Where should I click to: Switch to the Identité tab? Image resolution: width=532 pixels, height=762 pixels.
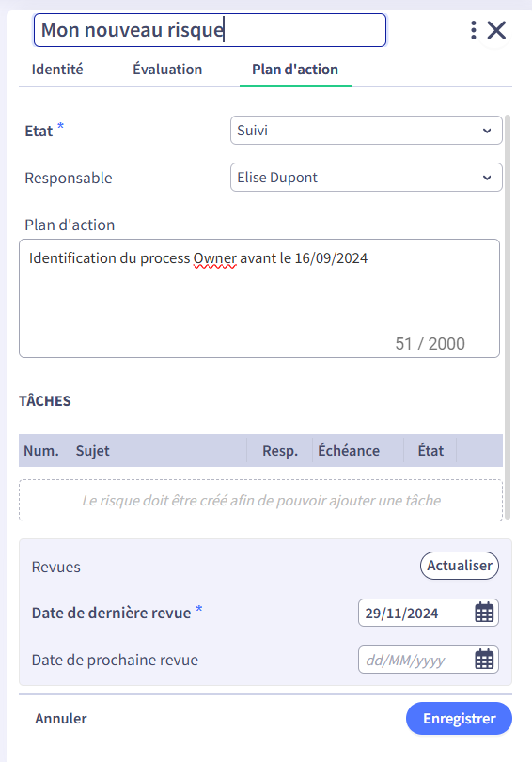(x=57, y=70)
